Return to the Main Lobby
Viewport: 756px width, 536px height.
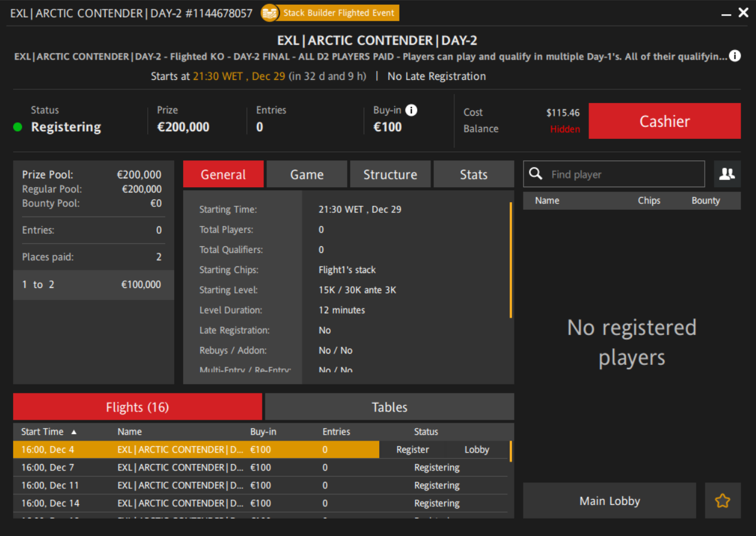click(609, 501)
